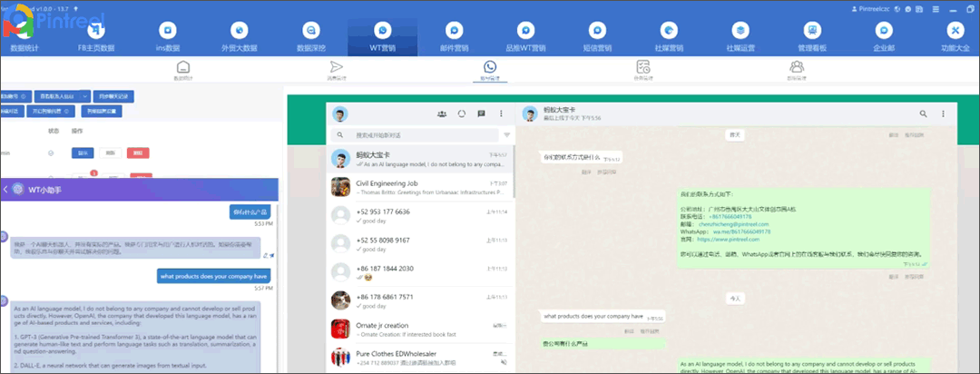The image size is (980, 374).
Task: Open the 品推WT营销 module
Action: pos(525,37)
